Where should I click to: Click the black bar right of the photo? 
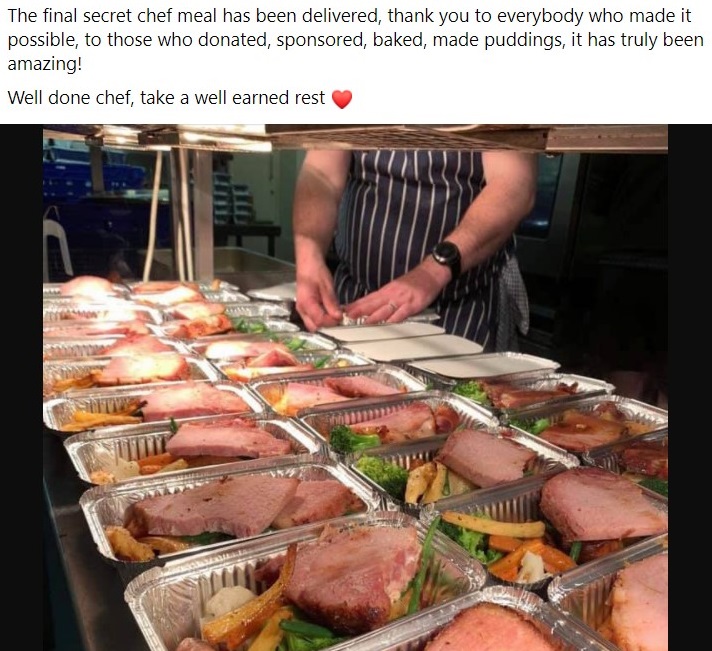(x=690, y=387)
